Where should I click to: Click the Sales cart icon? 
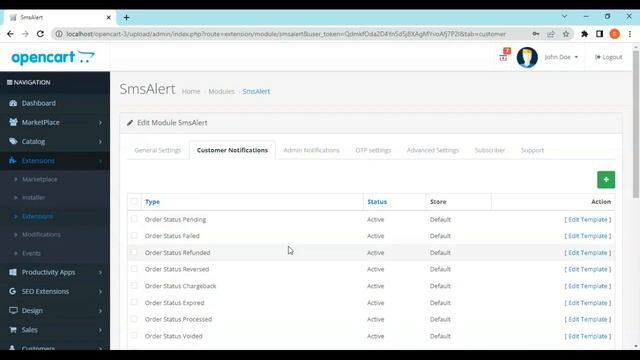(x=13, y=329)
